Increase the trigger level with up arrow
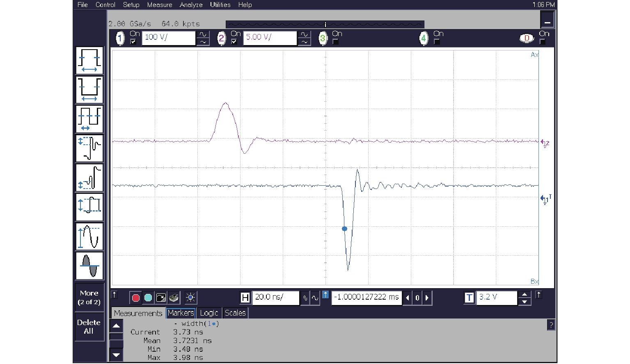Image resolution: width=630 pixels, height=364 pixels. point(525,294)
